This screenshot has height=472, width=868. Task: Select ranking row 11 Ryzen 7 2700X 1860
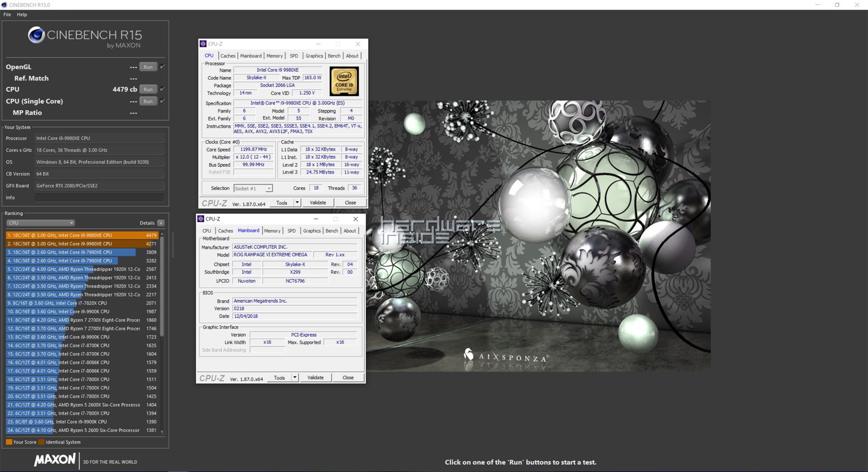pos(82,320)
